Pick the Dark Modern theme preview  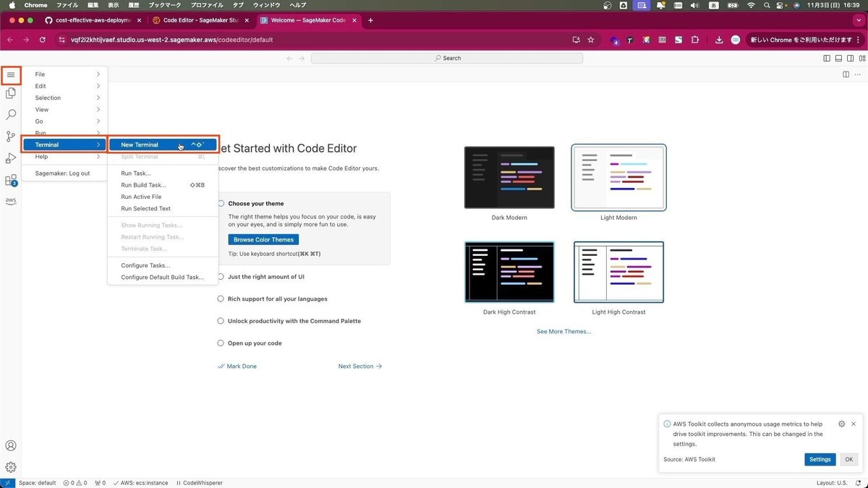coord(509,177)
